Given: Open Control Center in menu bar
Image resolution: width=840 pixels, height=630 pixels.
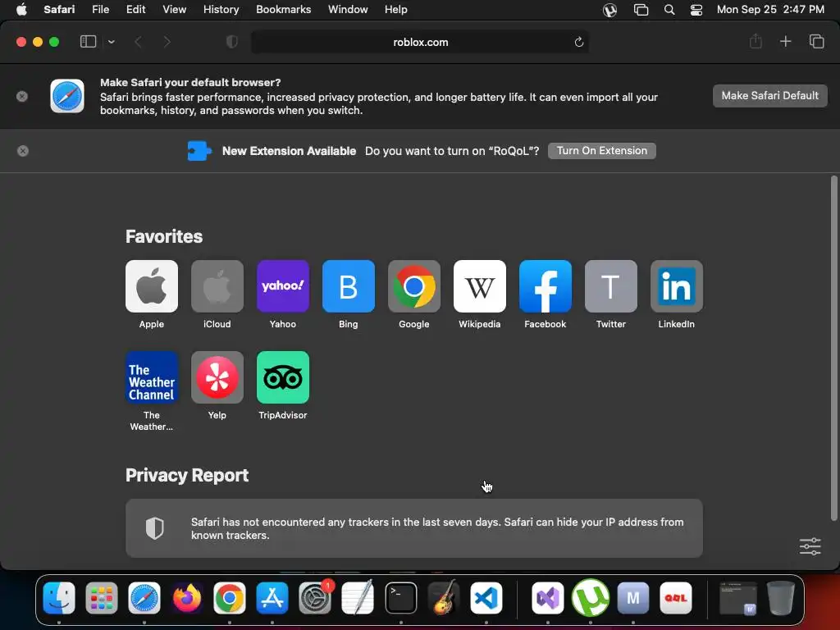Looking at the screenshot, I should click(x=696, y=10).
